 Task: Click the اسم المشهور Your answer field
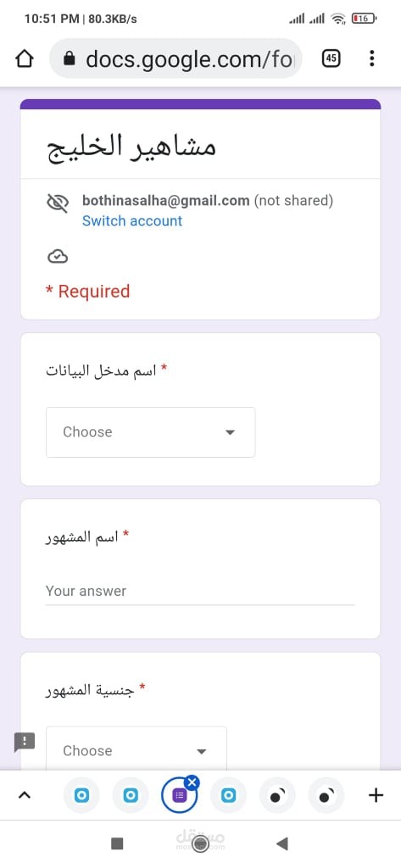[x=200, y=591]
